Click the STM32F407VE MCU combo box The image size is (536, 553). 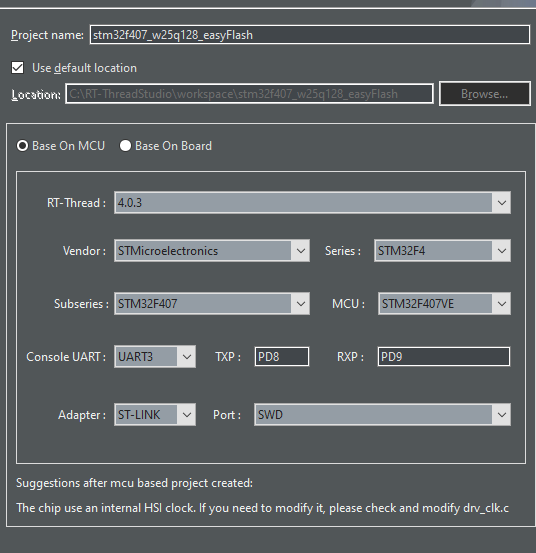pyautogui.click(x=444, y=304)
